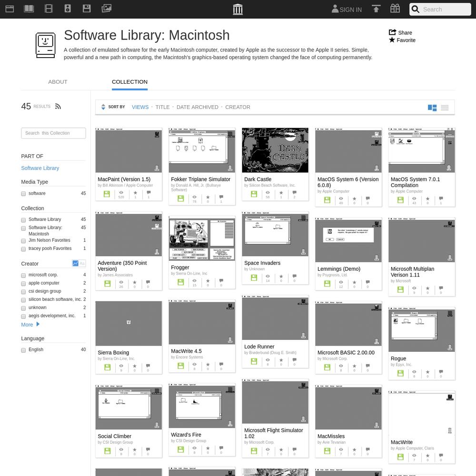Viewport: 476px width, 476px height.
Task: Click SIGN IN link
Action: point(347,10)
